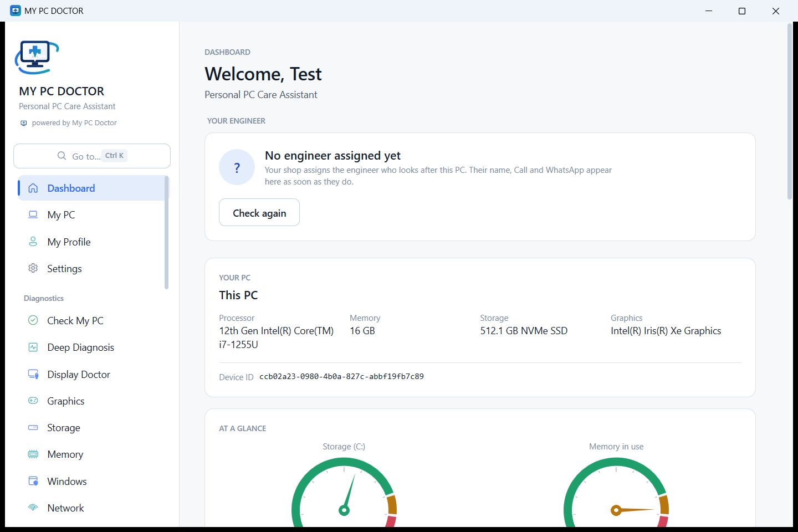Maximize the MY PC DOCTOR window
Image resolution: width=798 pixels, height=532 pixels.
click(742, 11)
